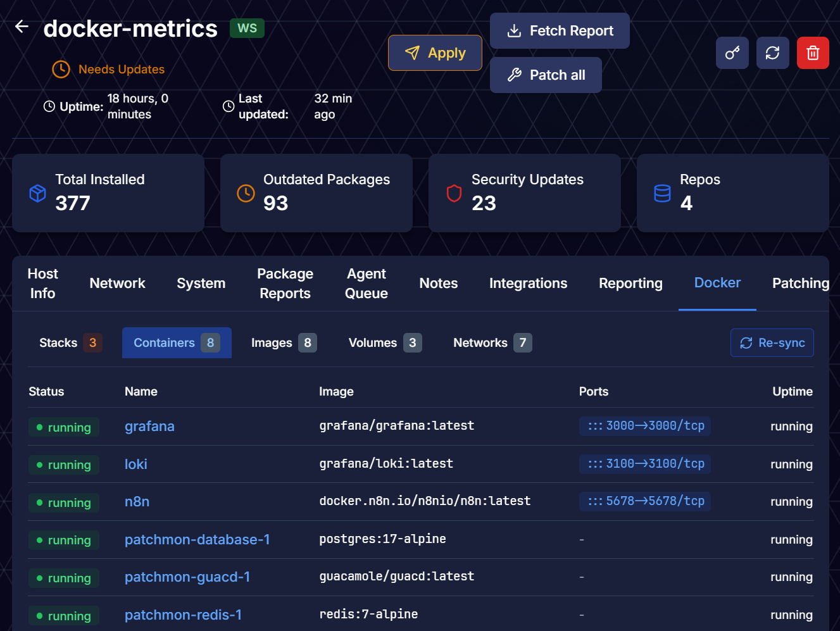Select the Containers sub-tab
The height and width of the screenshot is (631, 840).
[x=177, y=342]
